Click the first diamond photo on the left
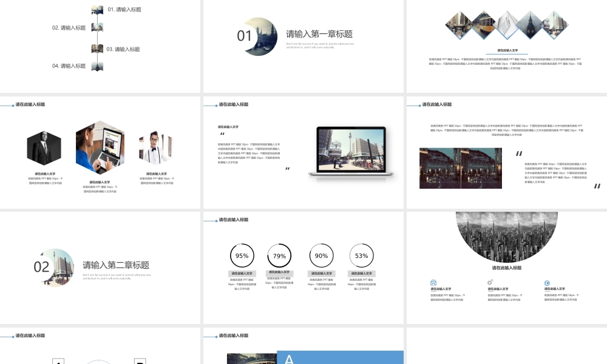 click(x=459, y=25)
